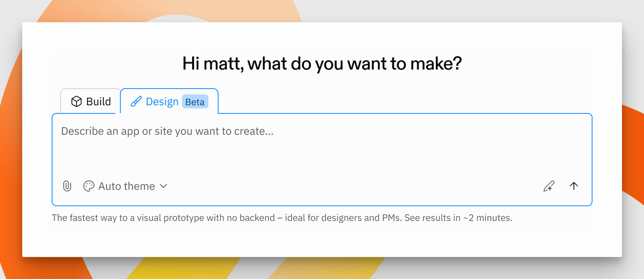Click the Beta badge on Design tab

click(195, 102)
